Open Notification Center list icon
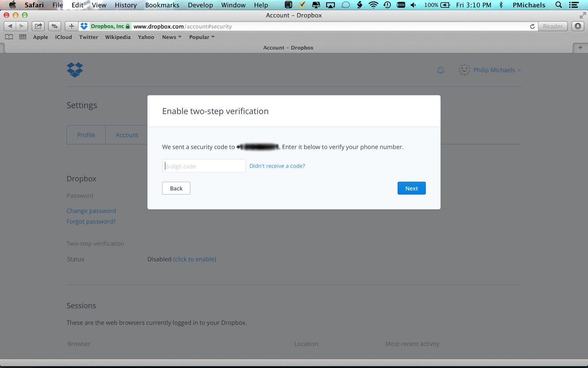 pos(574,5)
